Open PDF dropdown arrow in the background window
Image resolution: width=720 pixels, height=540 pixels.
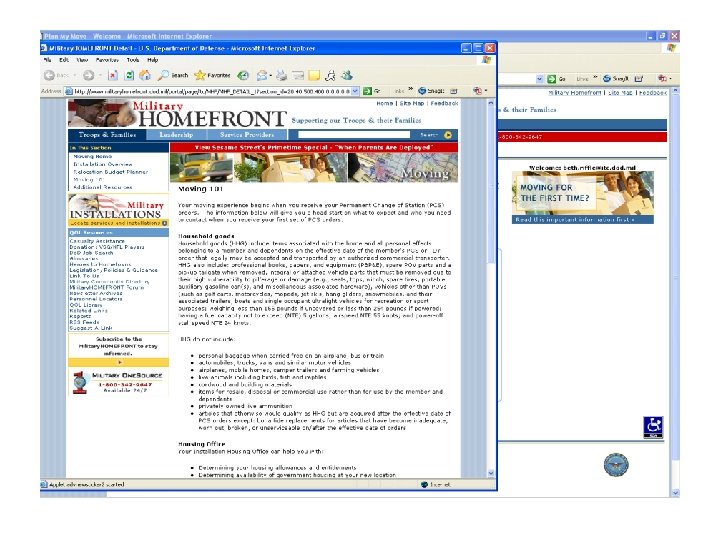coord(670,79)
